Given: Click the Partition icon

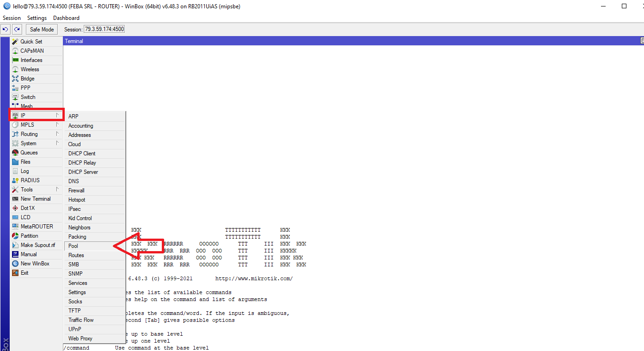Looking at the screenshot, I should [x=15, y=236].
